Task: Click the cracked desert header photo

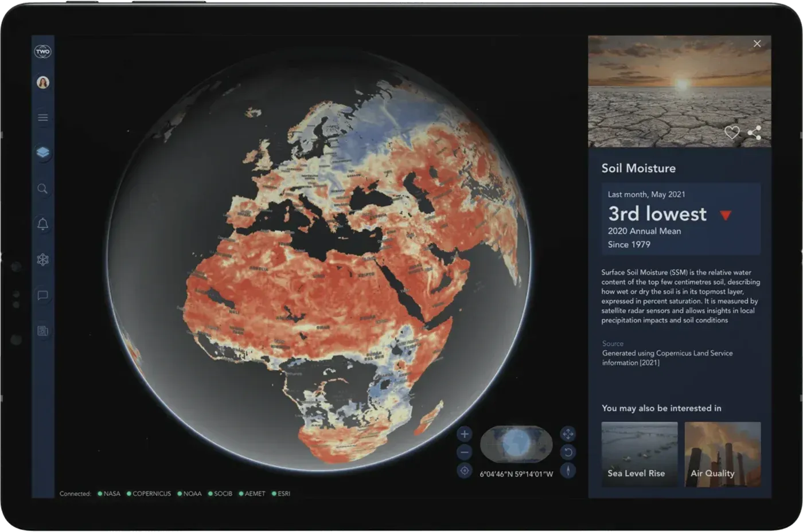Action: coord(680,92)
